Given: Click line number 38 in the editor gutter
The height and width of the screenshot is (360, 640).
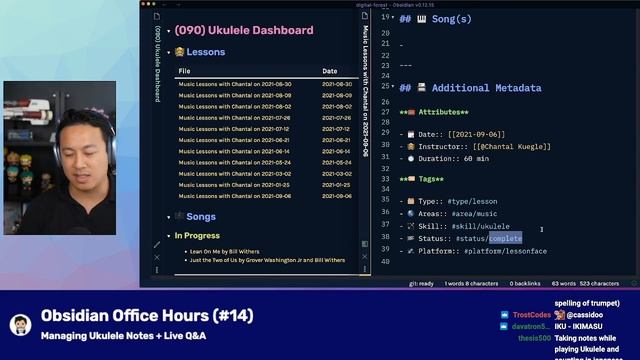Looking at the screenshot, I should (385, 237).
